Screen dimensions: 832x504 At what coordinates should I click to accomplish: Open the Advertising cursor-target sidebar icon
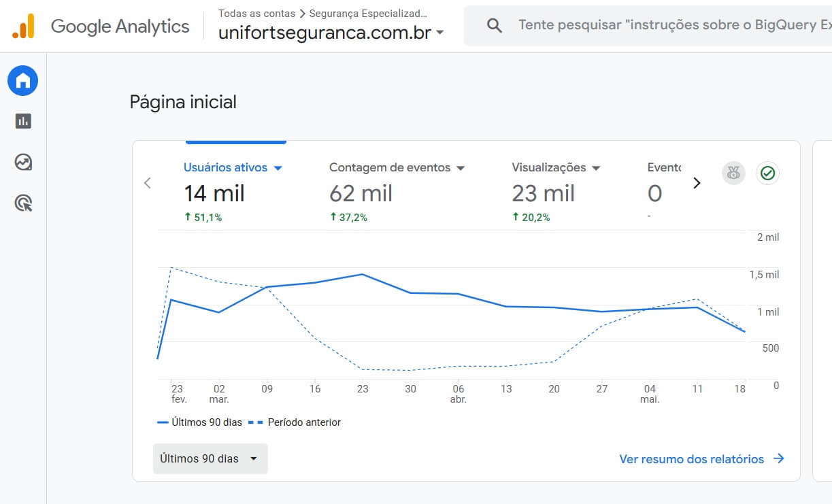click(23, 203)
